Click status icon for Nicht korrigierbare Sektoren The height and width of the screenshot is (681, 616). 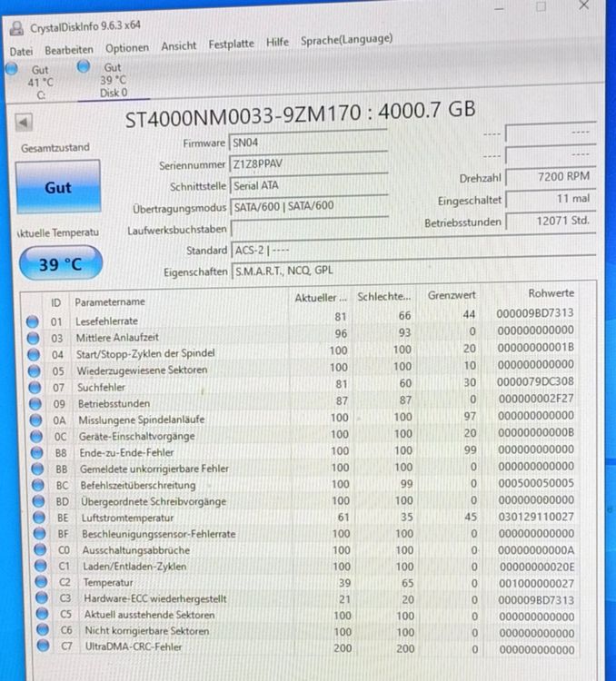pyautogui.click(x=42, y=630)
